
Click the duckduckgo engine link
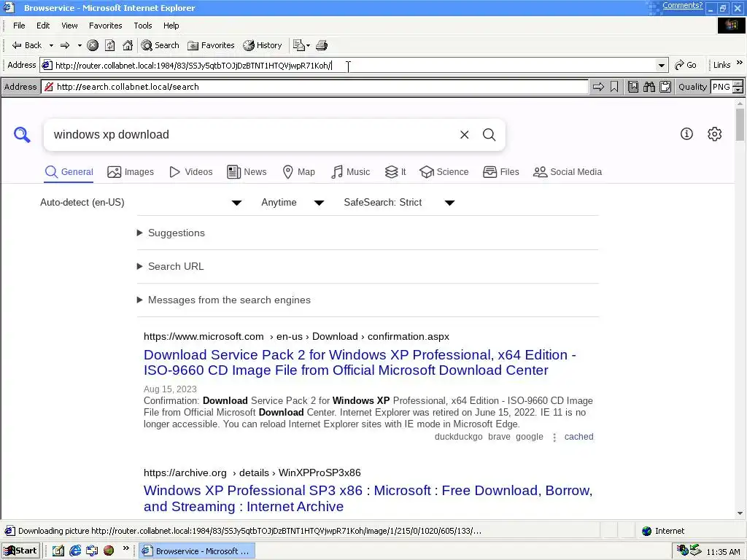tap(458, 437)
